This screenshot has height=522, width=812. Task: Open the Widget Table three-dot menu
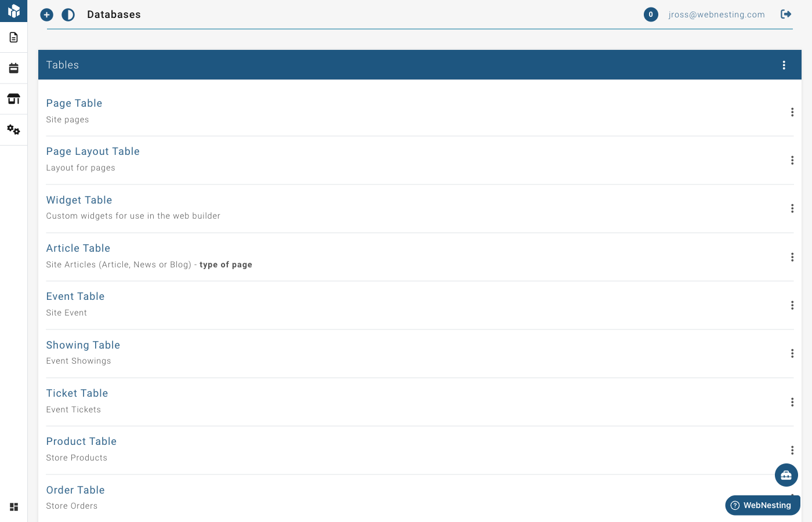(792, 208)
